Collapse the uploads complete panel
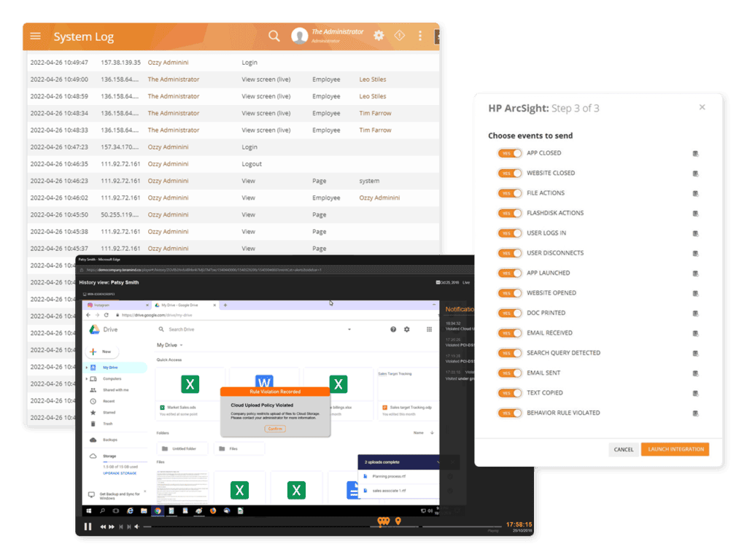The width and height of the screenshot is (747, 560). 438,462
